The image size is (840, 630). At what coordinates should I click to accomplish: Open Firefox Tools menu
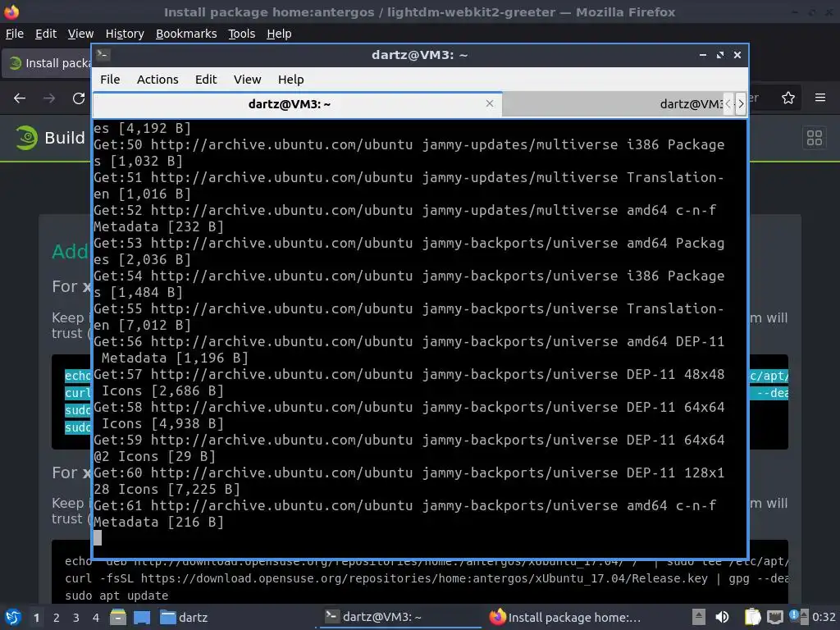(x=242, y=34)
